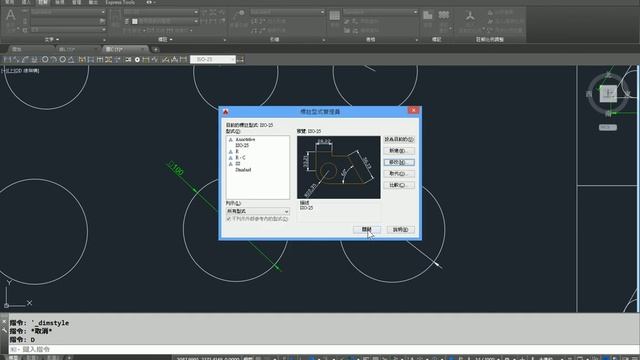Click the annotation scale icon in ribbon
The image size is (640, 360).
point(470,16)
